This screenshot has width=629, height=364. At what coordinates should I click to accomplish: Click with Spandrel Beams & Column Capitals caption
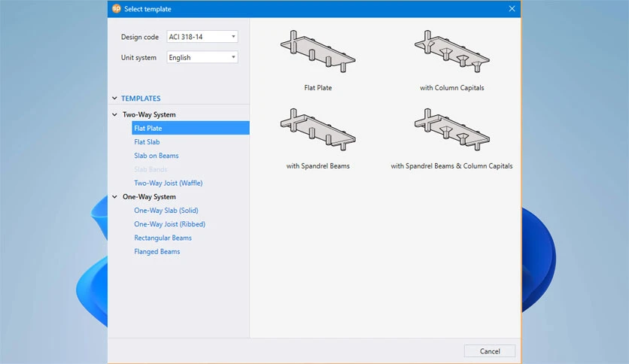(451, 166)
